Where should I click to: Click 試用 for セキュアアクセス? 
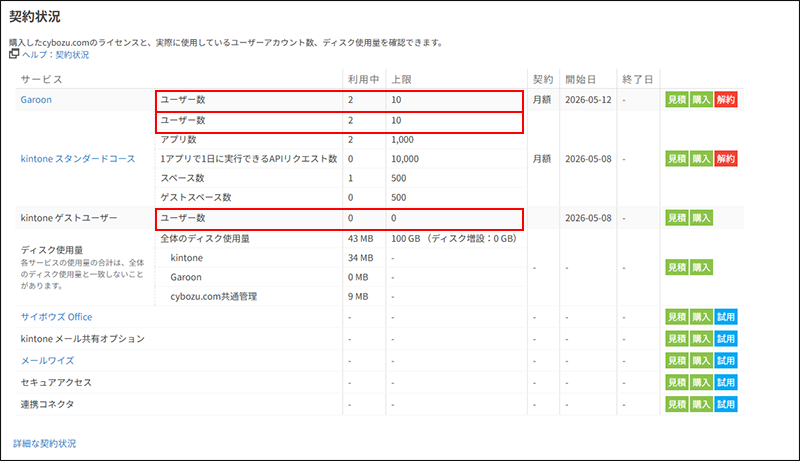tap(726, 382)
